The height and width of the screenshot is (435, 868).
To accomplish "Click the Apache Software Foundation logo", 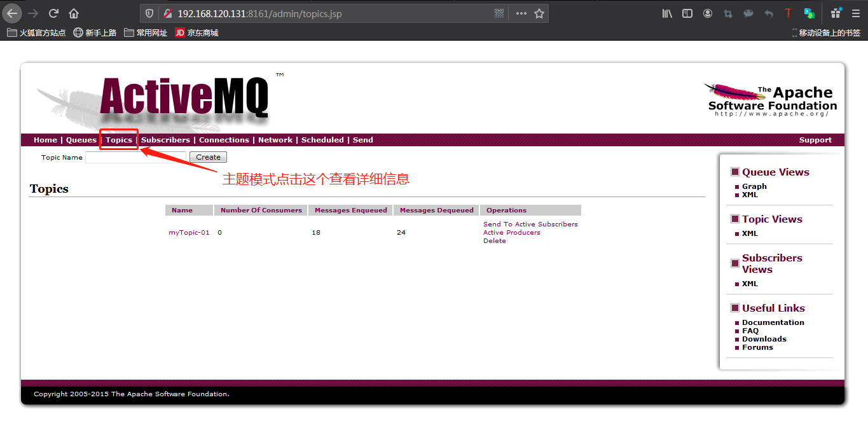I will pyautogui.click(x=772, y=100).
